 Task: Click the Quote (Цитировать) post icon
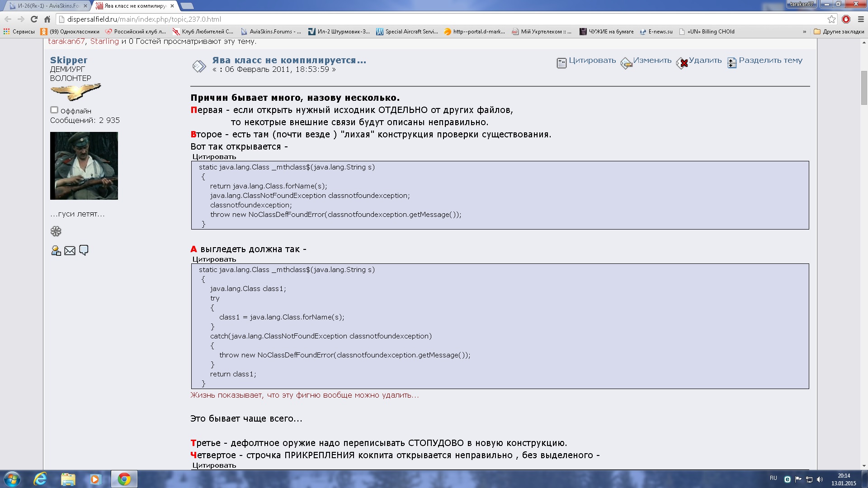561,63
